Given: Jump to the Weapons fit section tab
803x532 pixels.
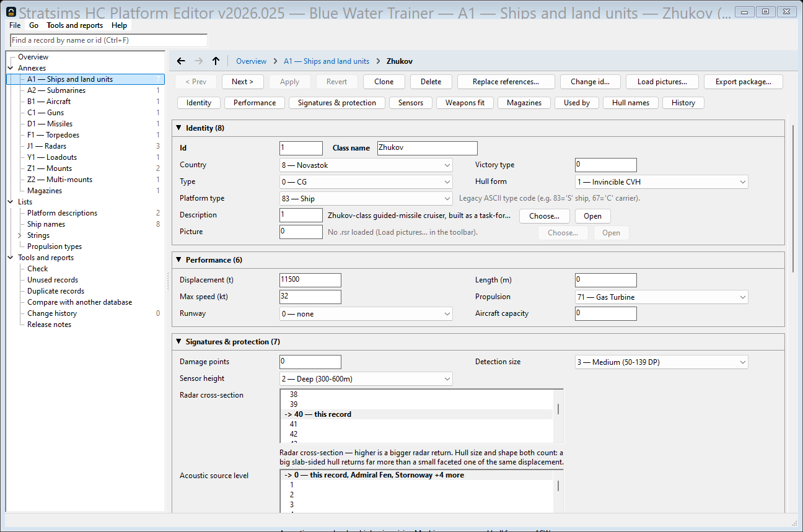Looking at the screenshot, I should [x=465, y=103].
